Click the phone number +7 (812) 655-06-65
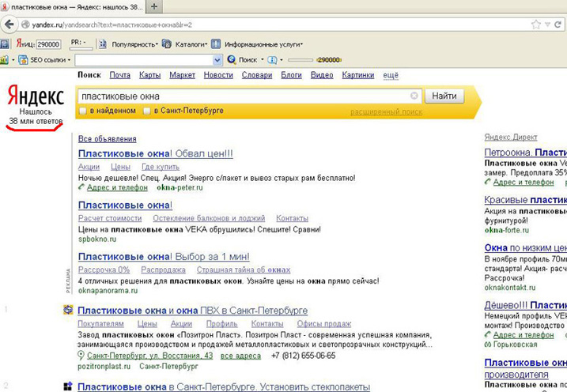This screenshot has height=392, width=567. pyautogui.click(x=304, y=356)
